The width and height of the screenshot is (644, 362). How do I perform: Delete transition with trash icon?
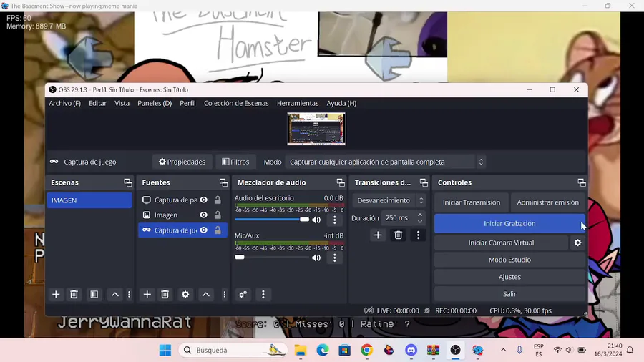click(x=398, y=235)
